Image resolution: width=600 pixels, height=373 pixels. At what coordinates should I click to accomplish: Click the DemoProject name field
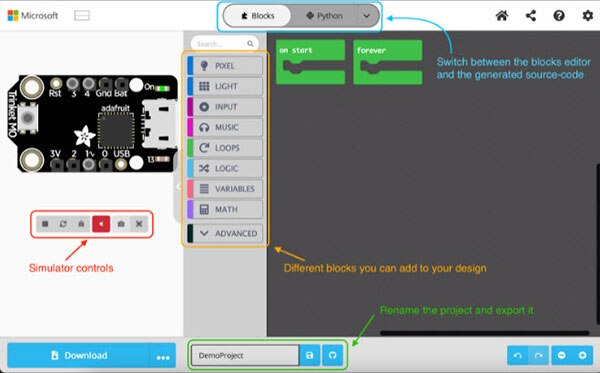pyautogui.click(x=245, y=355)
